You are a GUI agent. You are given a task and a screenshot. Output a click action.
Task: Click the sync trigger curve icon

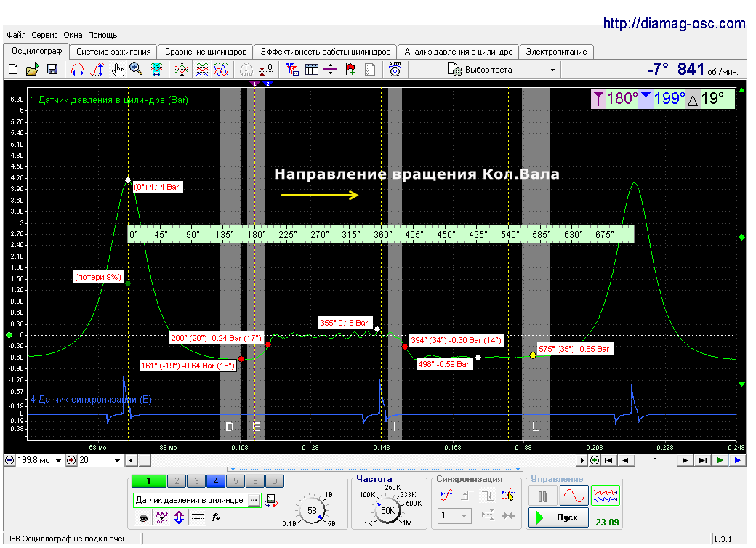pyautogui.click(x=446, y=496)
